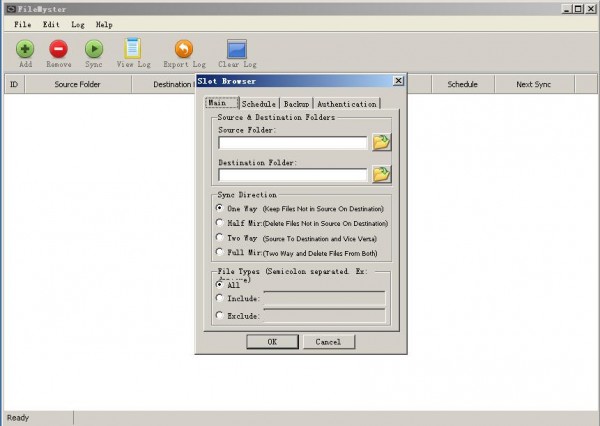The height and width of the screenshot is (426, 600).
Task: Select Full Mirror sync direction
Action: click(x=220, y=253)
